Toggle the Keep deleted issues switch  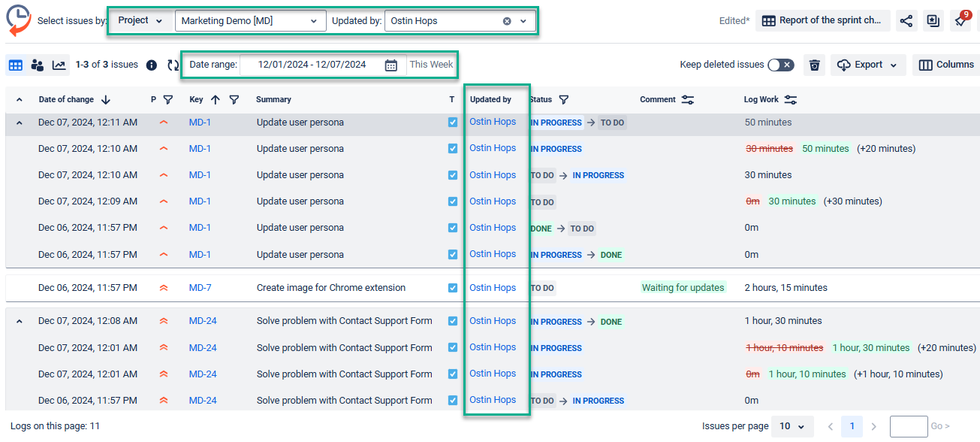(x=781, y=65)
